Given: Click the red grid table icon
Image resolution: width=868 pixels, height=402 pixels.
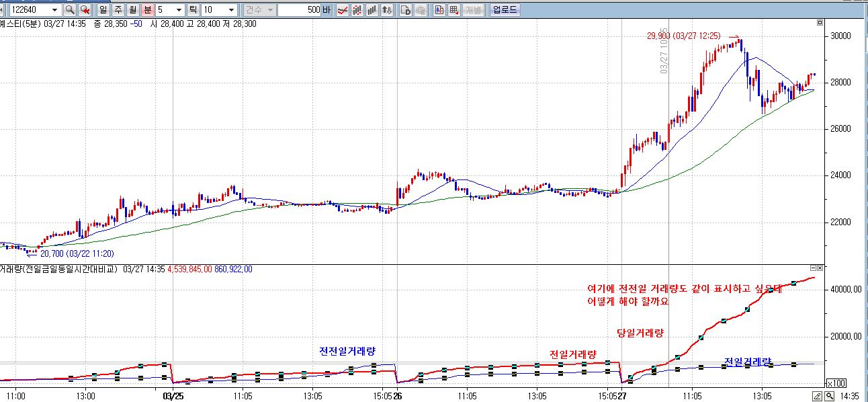Looking at the screenshot, I should point(454,10).
